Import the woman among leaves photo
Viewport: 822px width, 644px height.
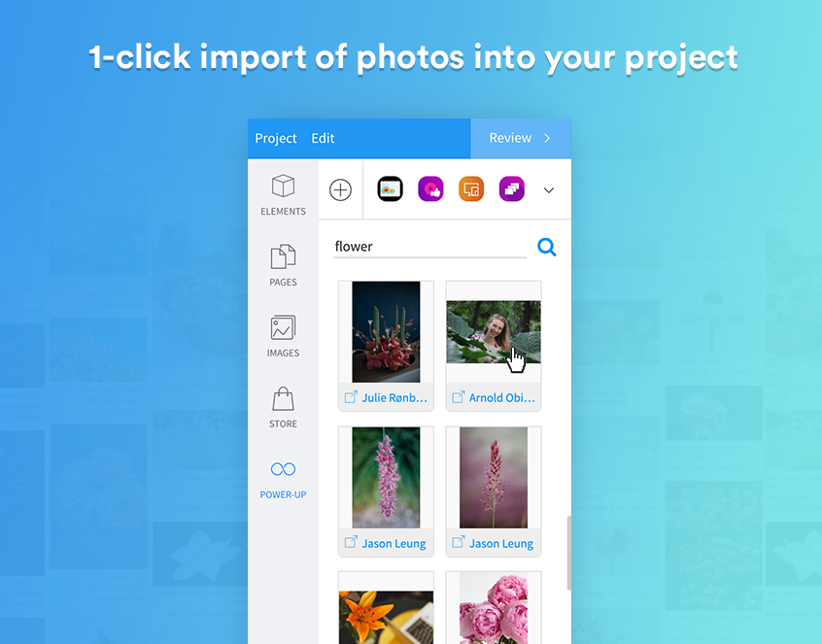point(494,331)
